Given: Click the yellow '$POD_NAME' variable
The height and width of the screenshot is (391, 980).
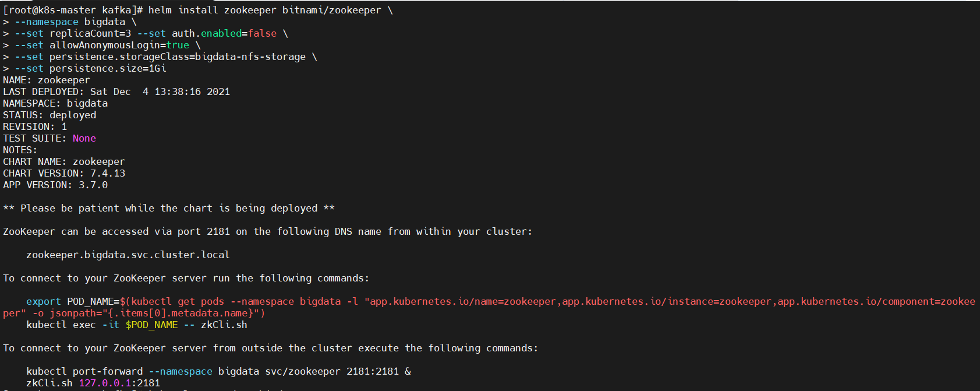Looking at the screenshot, I should 151,325.
